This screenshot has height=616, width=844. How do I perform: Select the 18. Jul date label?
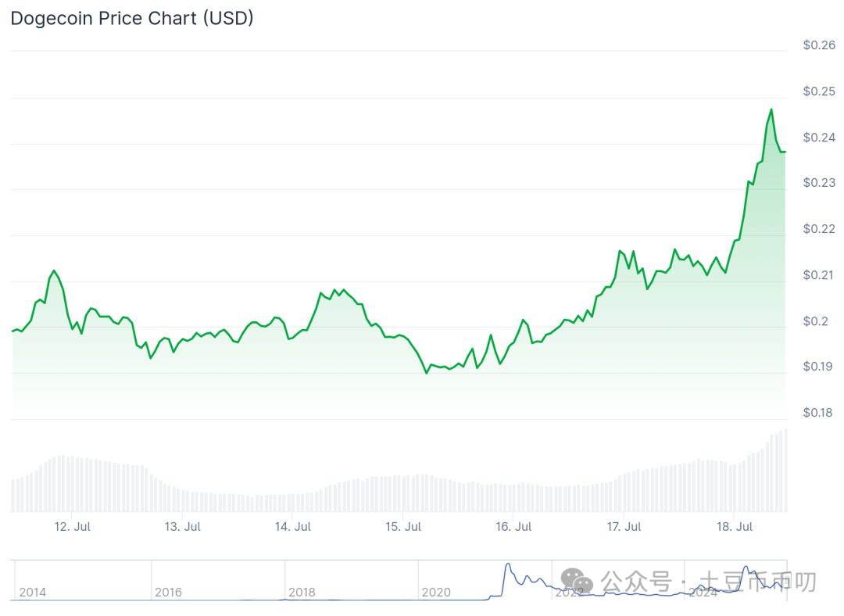(x=735, y=527)
